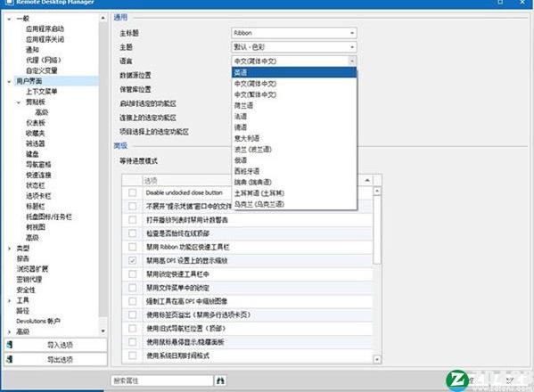Open 导航窗格 settings

tap(38, 165)
